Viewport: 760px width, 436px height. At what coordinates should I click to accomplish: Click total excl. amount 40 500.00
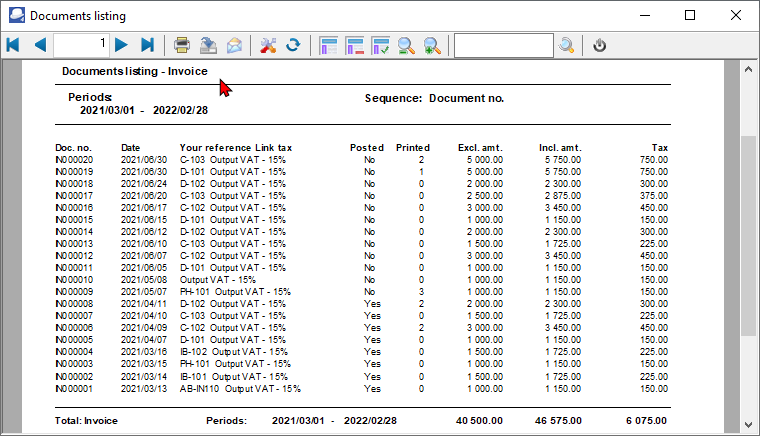[479, 421]
